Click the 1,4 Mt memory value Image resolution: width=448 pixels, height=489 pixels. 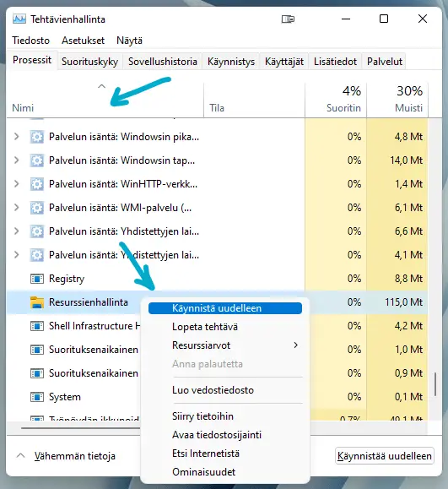point(408,184)
